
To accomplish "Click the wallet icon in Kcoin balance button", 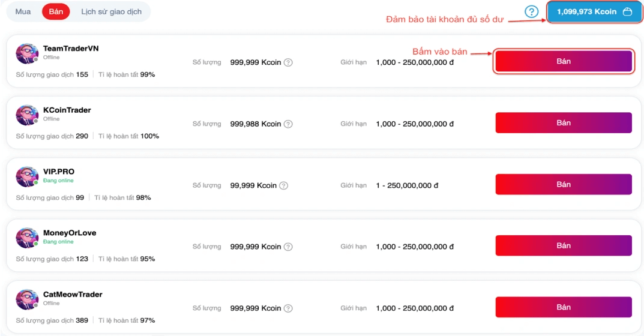I will pyautogui.click(x=627, y=11).
